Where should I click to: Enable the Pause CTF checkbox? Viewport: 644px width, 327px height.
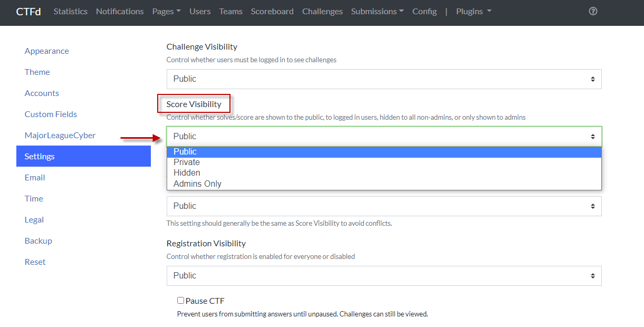point(180,301)
